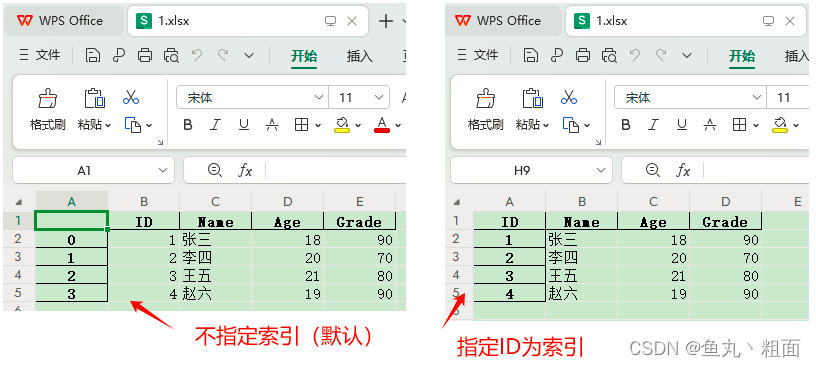816x367 pixels.
Task: Open fill color dropdown arrow in left window
Action: coord(358,125)
